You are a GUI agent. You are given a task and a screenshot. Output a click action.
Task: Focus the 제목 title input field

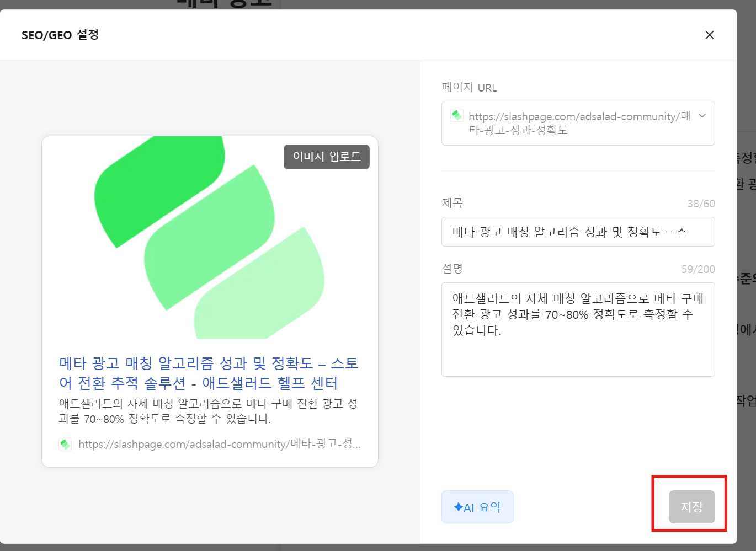coord(578,232)
